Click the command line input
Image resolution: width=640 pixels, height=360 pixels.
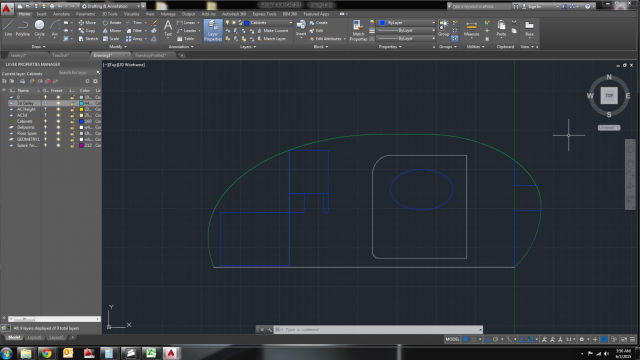pyautogui.click(x=380, y=329)
